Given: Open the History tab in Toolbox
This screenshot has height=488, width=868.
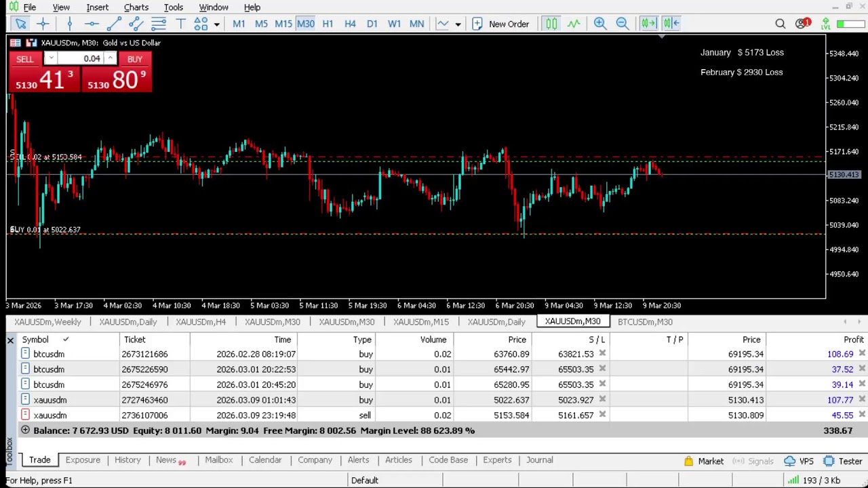Looking at the screenshot, I should point(127,460).
